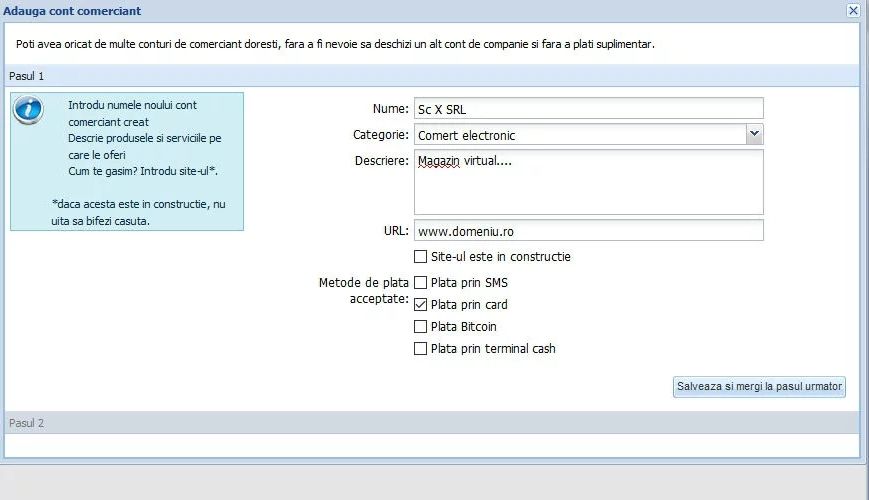This screenshot has height=500, width=869.
Task: Collapse the Pasul 1 section header
Action: click(x=27, y=76)
